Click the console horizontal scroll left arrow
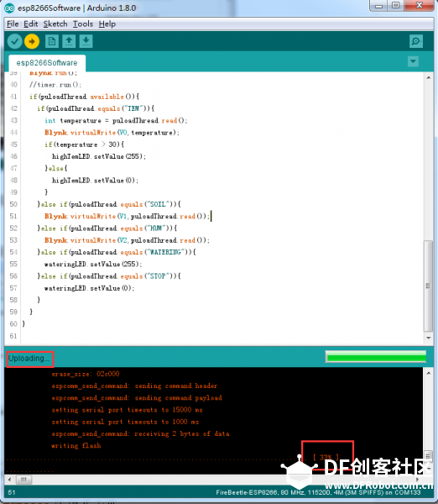The image size is (438, 504). pyautogui.click(x=9, y=480)
